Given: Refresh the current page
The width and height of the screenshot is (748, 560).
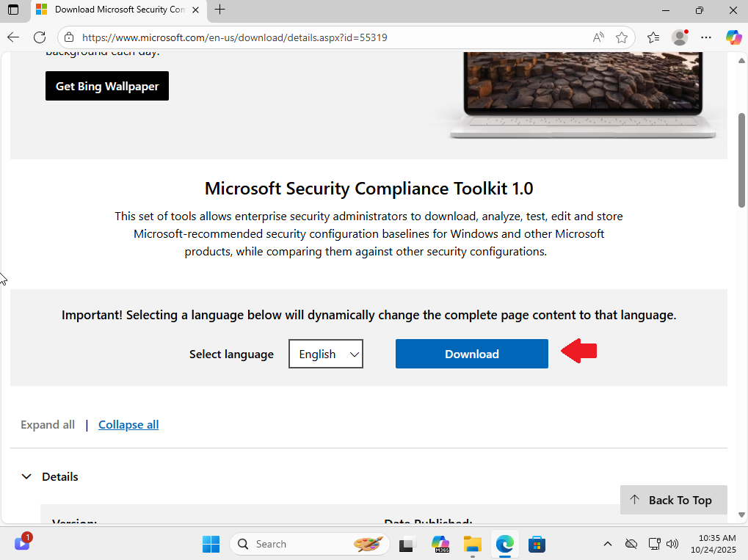Looking at the screenshot, I should pos(40,37).
